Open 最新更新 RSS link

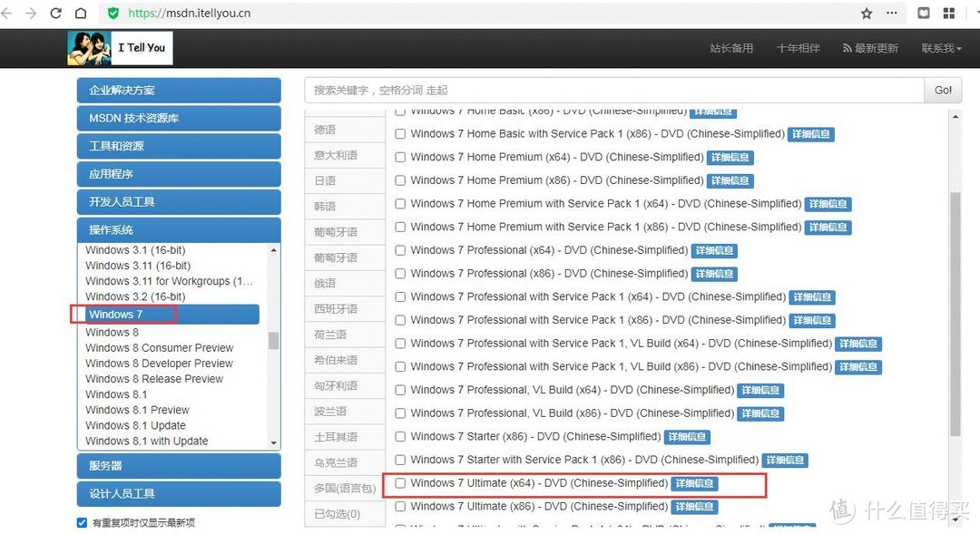870,48
